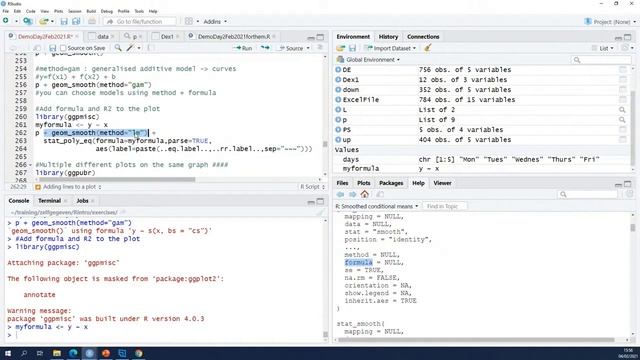Inspect object p with magnifier icon
Image resolution: width=640 pixels, height=360 pixels.
(622, 120)
